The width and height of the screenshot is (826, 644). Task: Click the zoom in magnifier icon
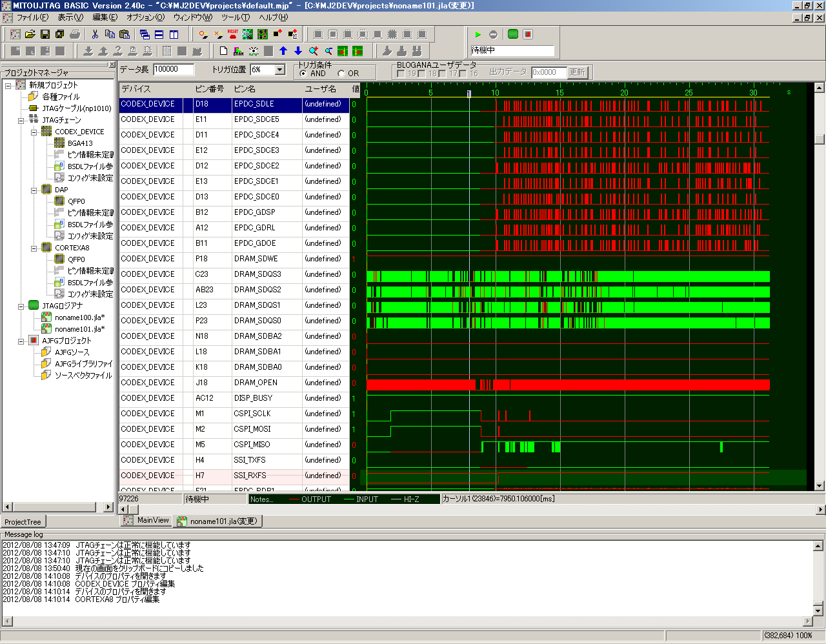pos(314,51)
